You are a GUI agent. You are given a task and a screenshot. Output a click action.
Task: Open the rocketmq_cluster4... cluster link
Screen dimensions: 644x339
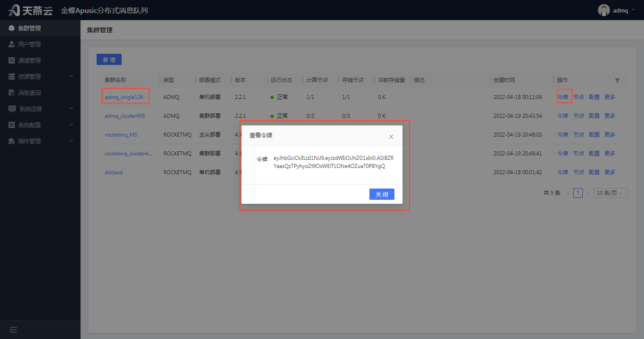point(128,153)
